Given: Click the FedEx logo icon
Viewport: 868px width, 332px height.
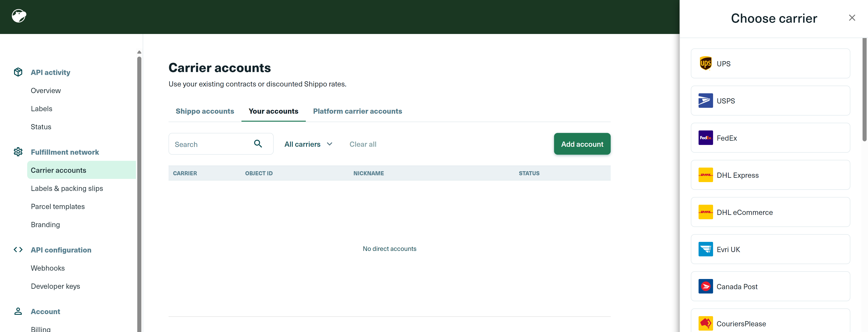Looking at the screenshot, I should [705, 138].
